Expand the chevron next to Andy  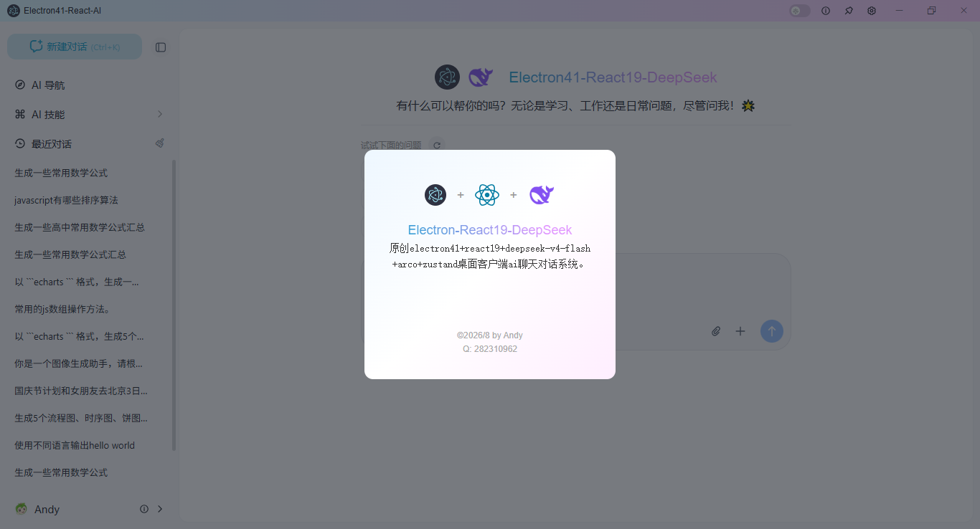point(160,509)
